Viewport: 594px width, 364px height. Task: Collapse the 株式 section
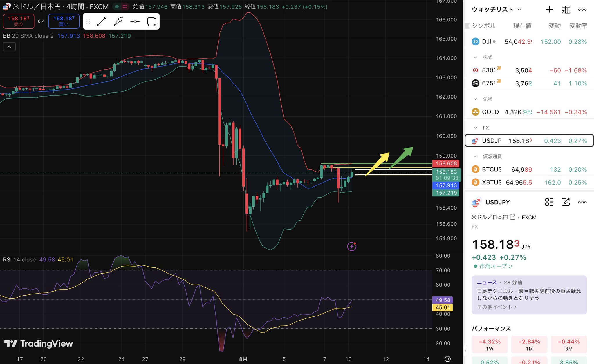click(x=475, y=57)
